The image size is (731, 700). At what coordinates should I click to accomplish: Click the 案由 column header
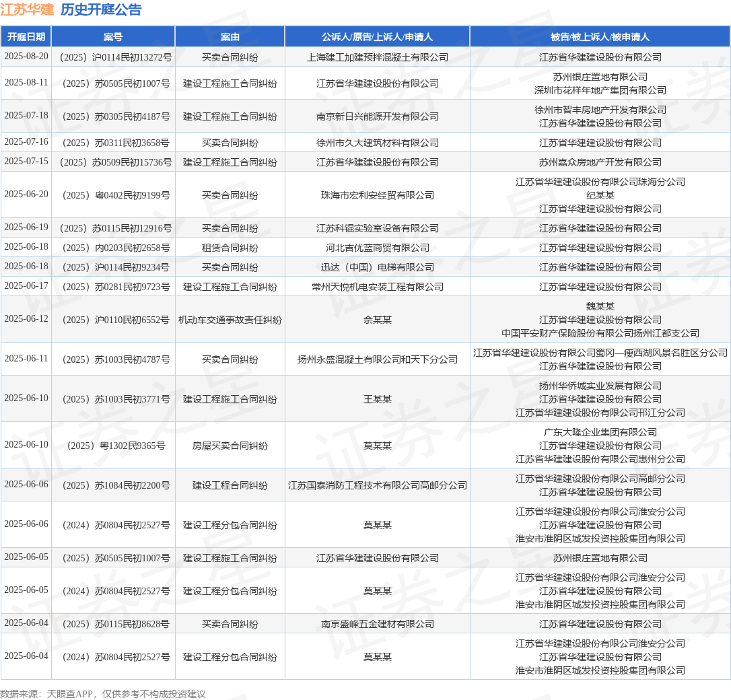[x=230, y=37]
